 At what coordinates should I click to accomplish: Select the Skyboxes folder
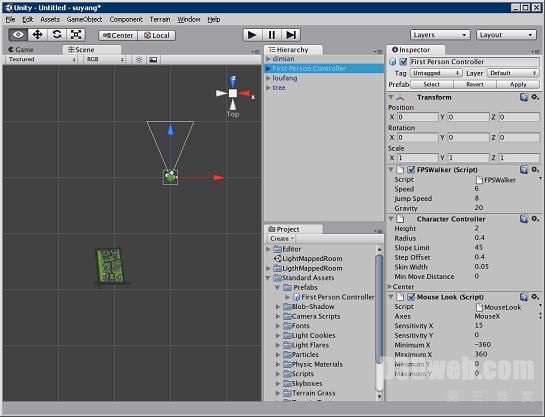click(x=302, y=383)
